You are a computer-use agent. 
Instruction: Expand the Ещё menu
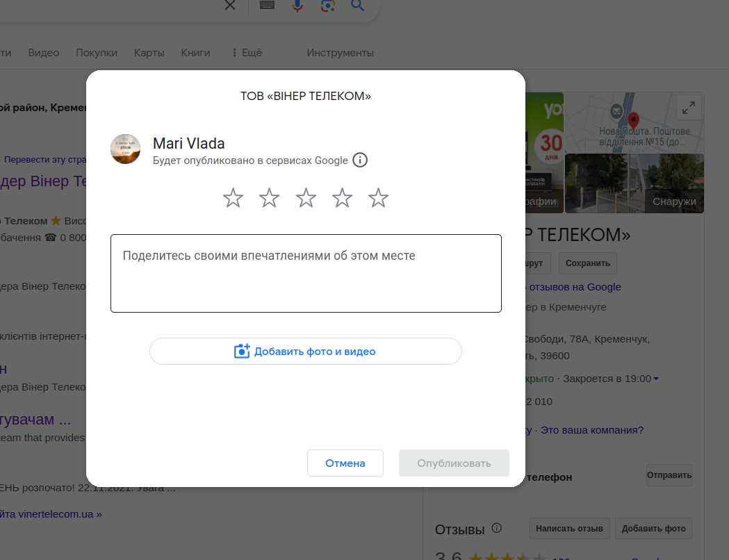(247, 53)
